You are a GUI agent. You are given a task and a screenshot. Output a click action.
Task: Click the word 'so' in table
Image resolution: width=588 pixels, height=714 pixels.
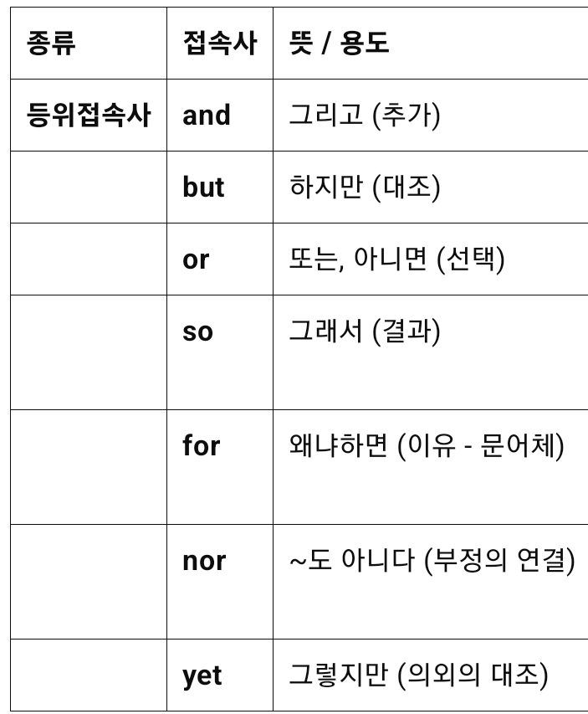pos(197,331)
